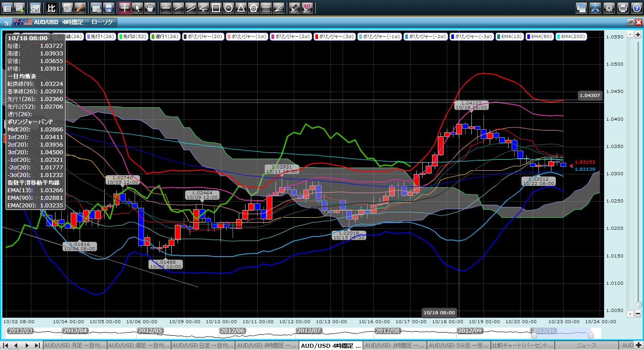Pick the rectangle drawing tool
Image resolution: width=644 pixels, height=350 pixels.
[x=216, y=8]
